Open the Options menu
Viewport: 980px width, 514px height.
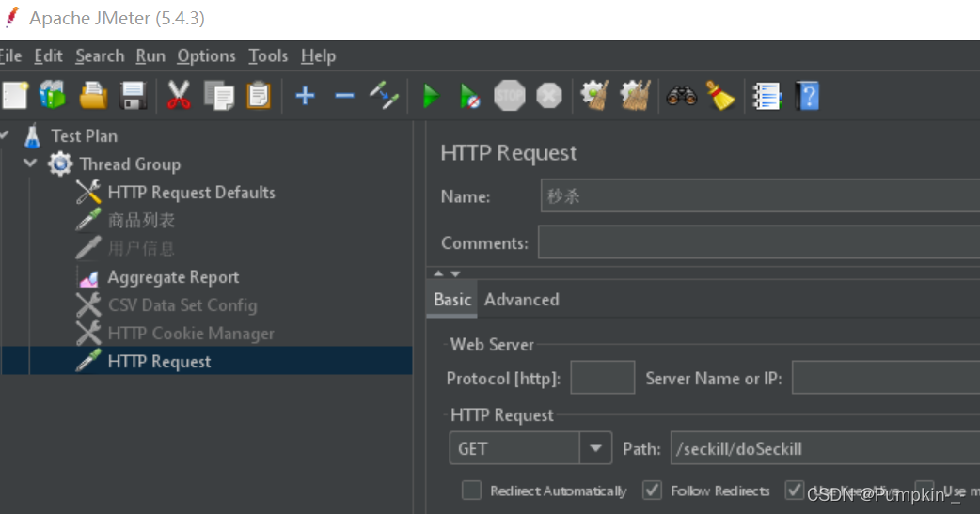[206, 56]
